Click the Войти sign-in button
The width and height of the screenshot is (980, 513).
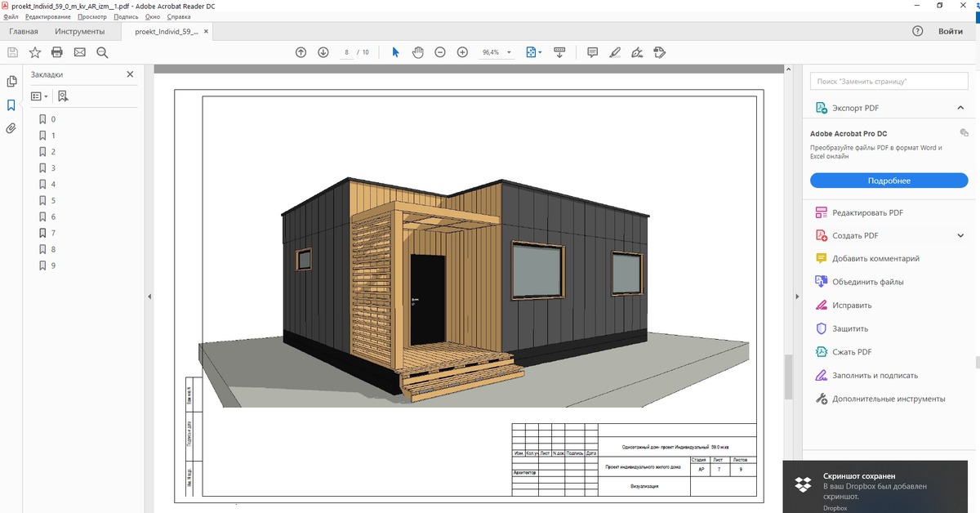pyautogui.click(x=950, y=31)
